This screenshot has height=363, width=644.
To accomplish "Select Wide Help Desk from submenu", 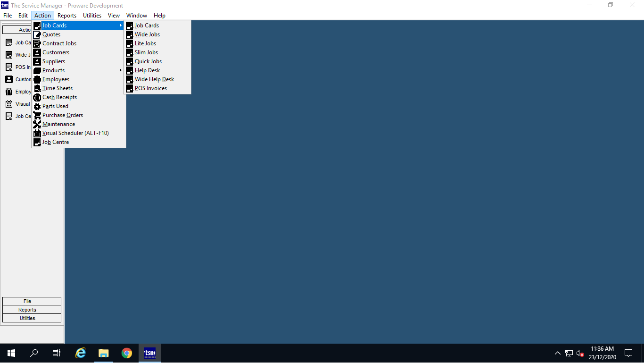I will coord(154,79).
